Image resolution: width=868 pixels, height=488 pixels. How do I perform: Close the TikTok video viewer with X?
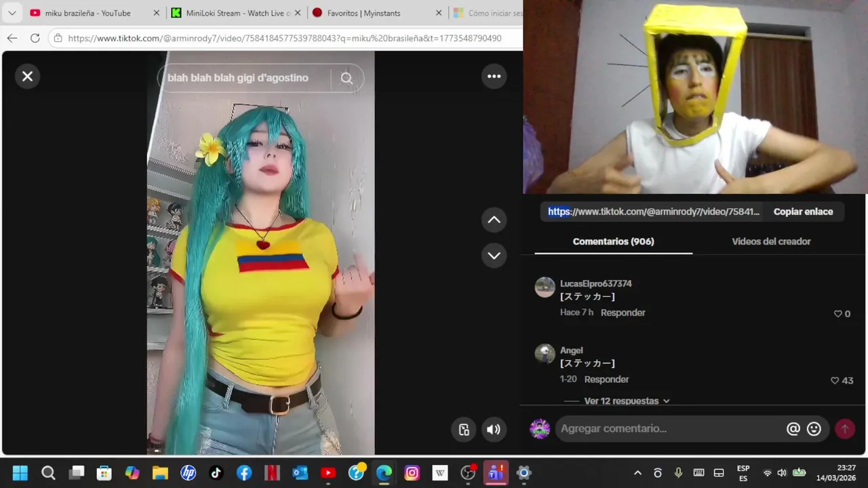coord(27,77)
